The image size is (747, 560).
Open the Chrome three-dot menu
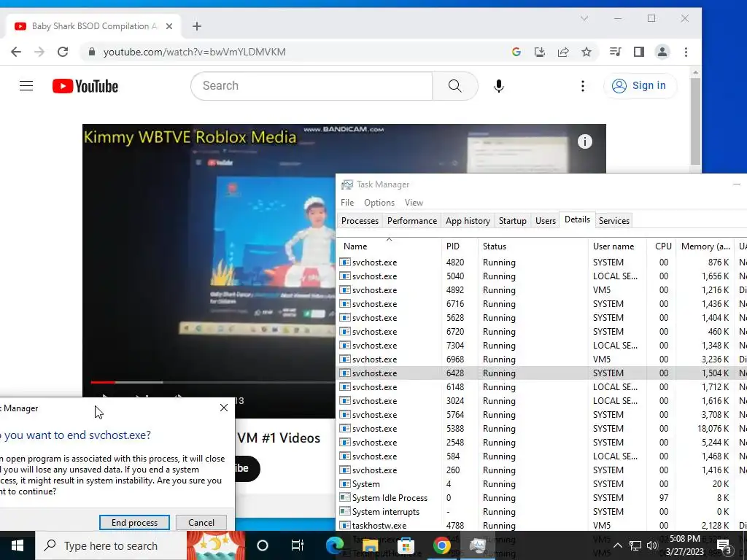coord(686,52)
